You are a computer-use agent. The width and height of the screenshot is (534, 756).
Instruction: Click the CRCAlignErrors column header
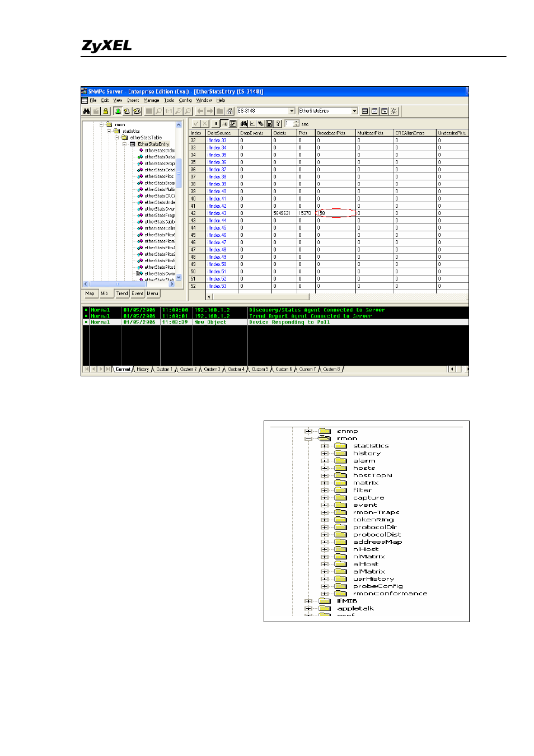tap(415, 133)
